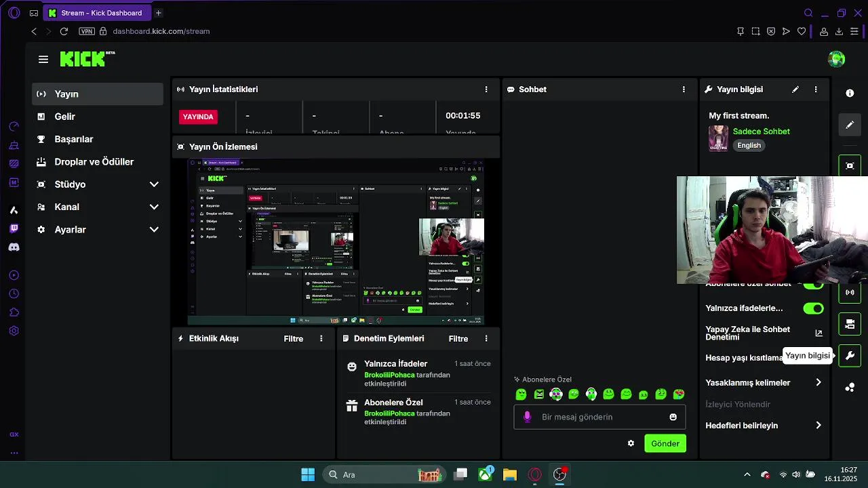This screenshot has width=868, height=488.
Task: Click the pencil button in right rail
Action: pyautogui.click(x=850, y=125)
